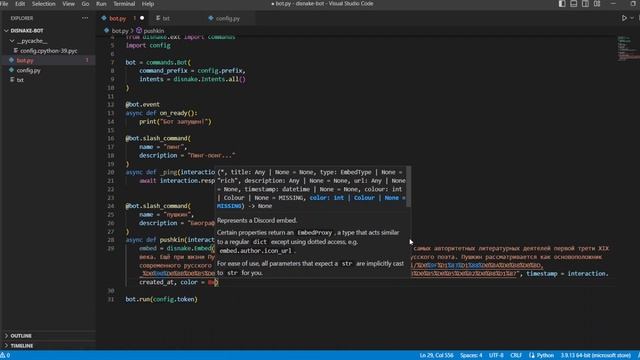Click Python 3.9.13 64-bit interpreter selector
The width and height of the screenshot is (640, 360).
595,356
